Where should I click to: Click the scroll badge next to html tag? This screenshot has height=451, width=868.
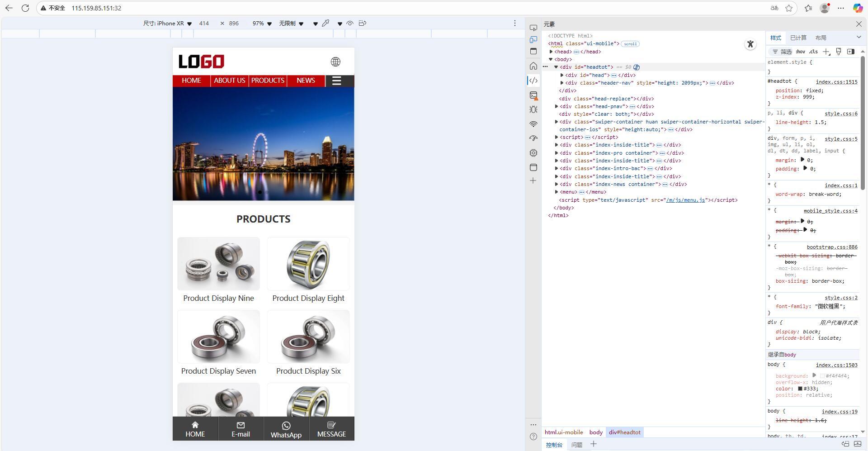point(630,44)
